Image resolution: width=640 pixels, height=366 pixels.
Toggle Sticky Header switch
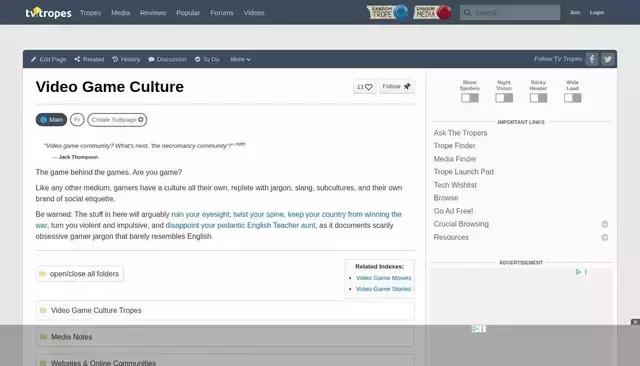point(538,98)
